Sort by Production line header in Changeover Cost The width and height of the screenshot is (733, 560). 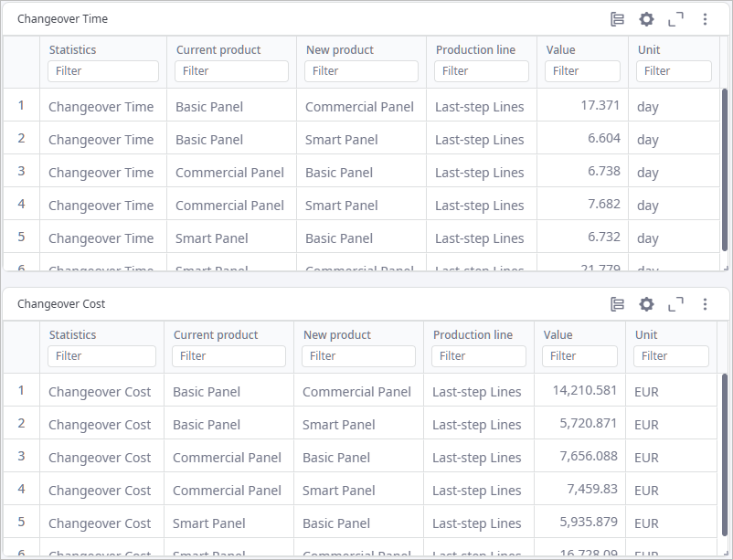click(x=473, y=335)
